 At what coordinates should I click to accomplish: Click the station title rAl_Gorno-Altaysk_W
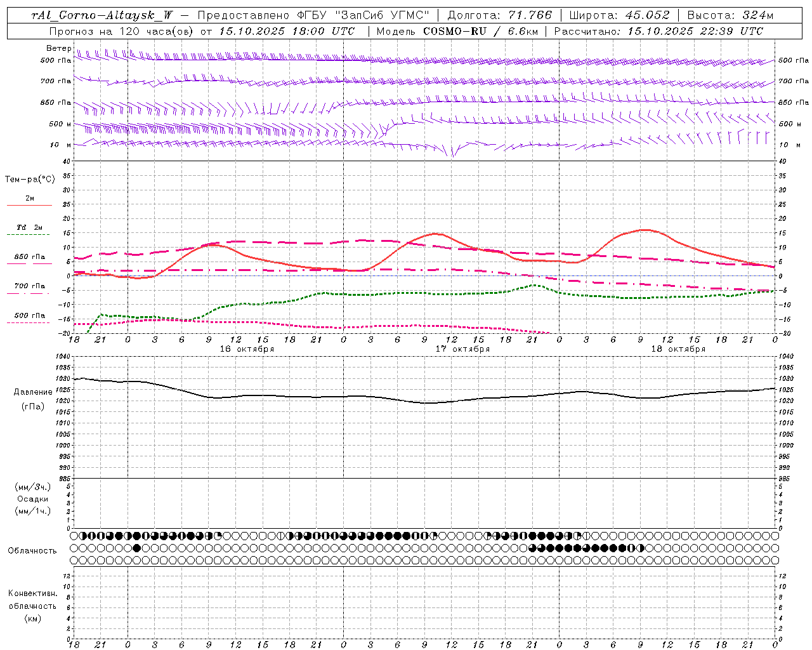coord(102,15)
